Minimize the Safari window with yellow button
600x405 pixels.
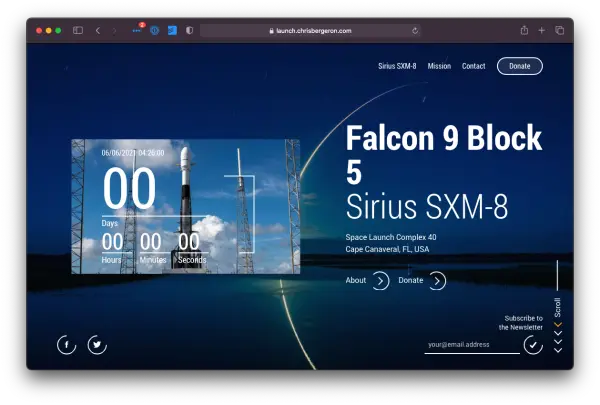(49, 31)
